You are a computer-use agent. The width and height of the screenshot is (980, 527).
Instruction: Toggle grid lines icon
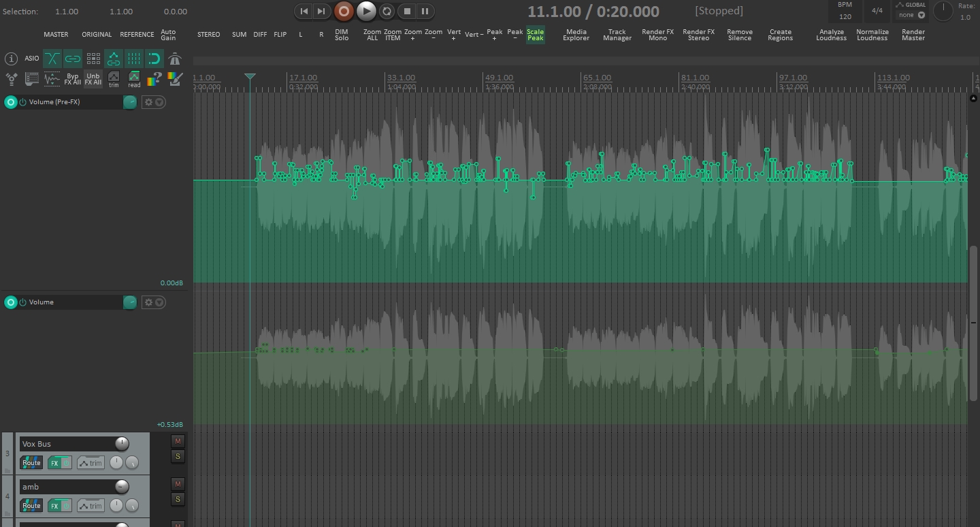(x=134, y=59)
